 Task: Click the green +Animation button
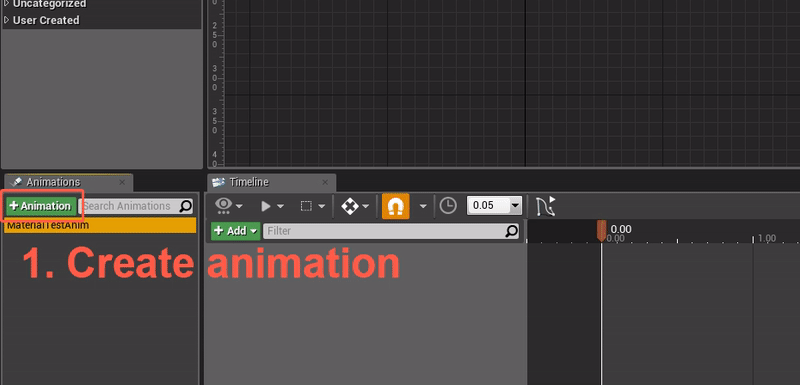point(41,206)
